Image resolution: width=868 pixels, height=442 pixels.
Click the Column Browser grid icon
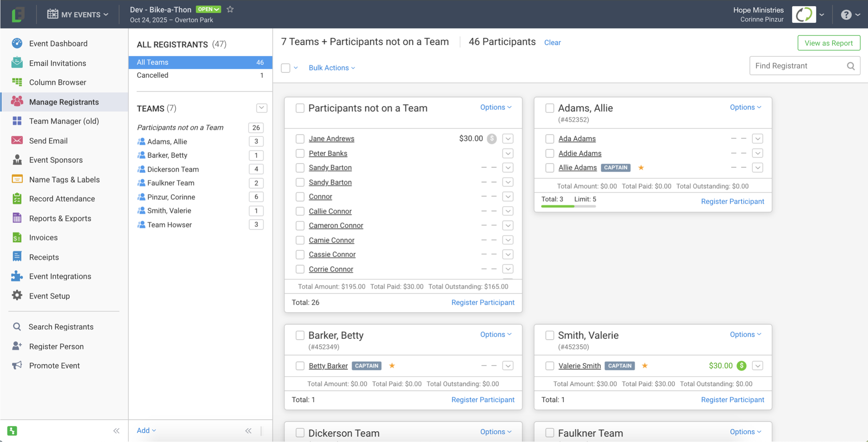pyautogui.click(x=17, y=82)
